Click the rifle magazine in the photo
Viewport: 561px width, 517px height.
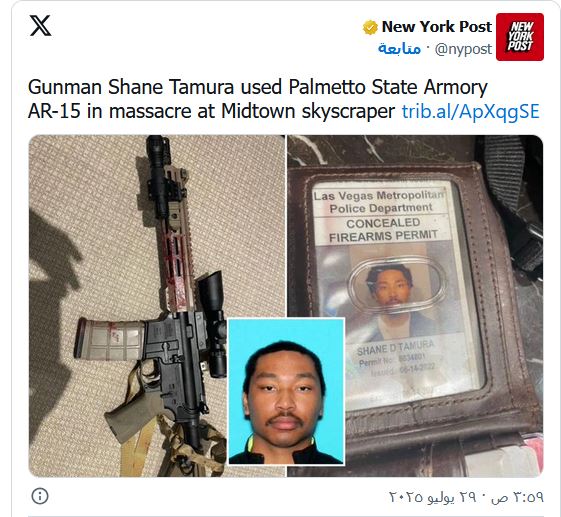point(109,339)
